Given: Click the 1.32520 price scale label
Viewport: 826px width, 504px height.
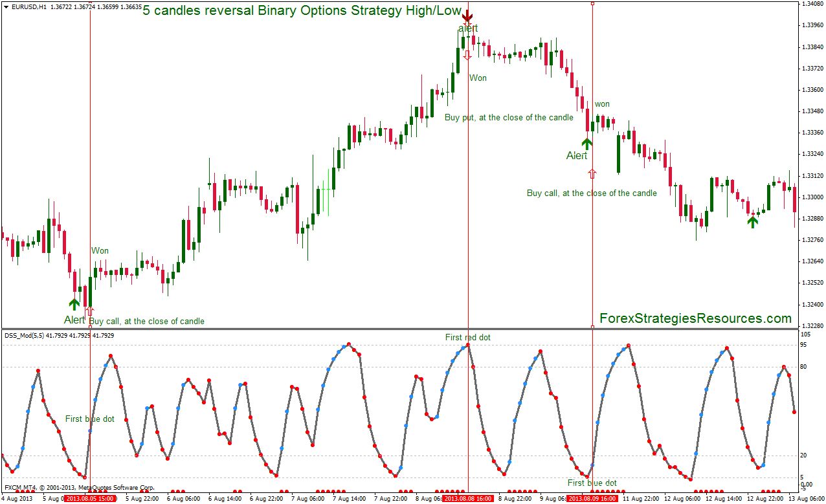Looking at the screenshot, I should [x=812, y=283].
